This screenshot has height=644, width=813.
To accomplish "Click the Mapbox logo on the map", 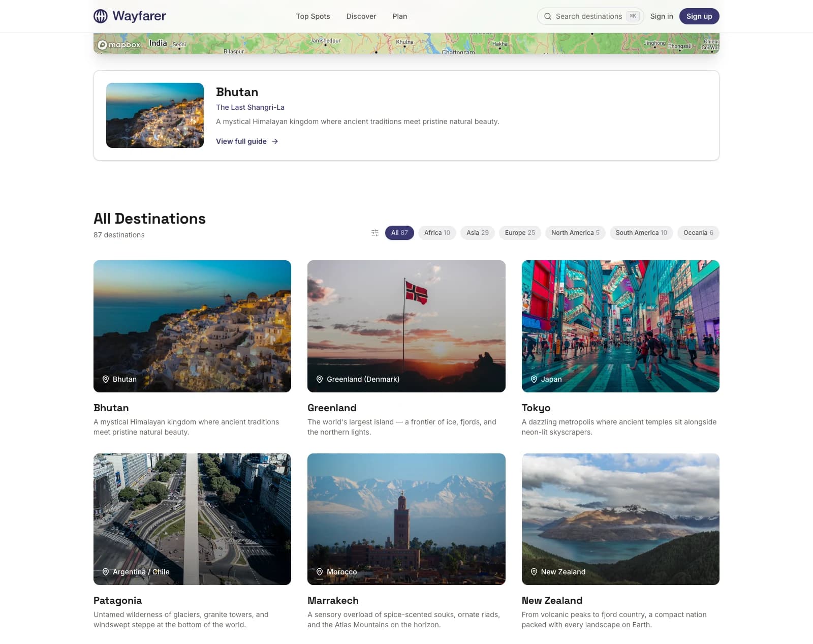I will [119, 45].
